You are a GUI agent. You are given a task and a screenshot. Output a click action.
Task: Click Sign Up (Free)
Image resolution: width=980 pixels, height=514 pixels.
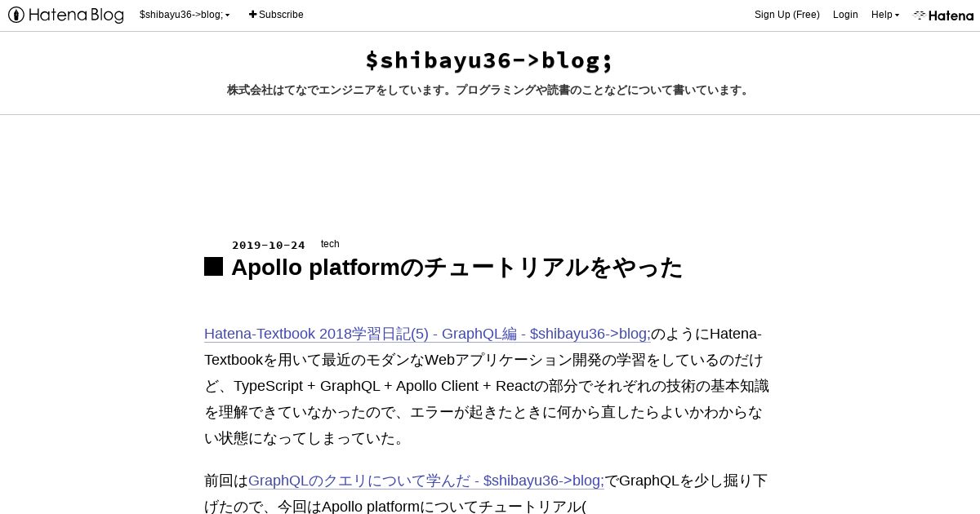(786, 15)
